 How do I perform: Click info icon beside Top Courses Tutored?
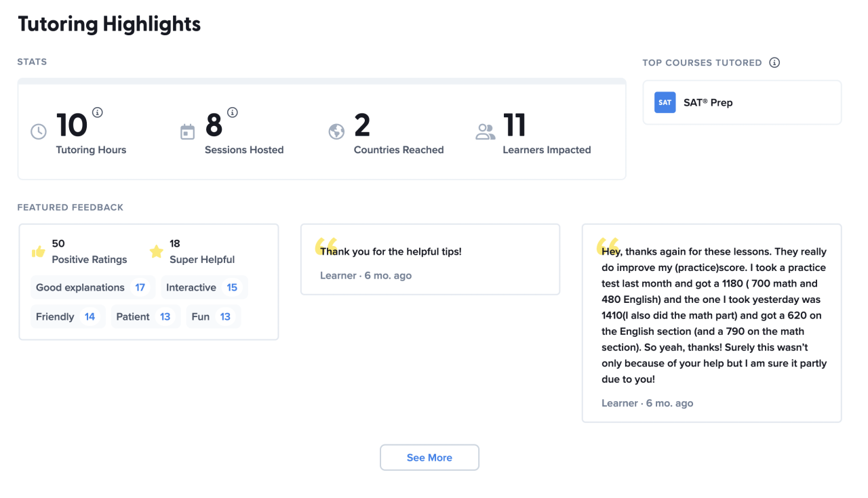(774, 62)
